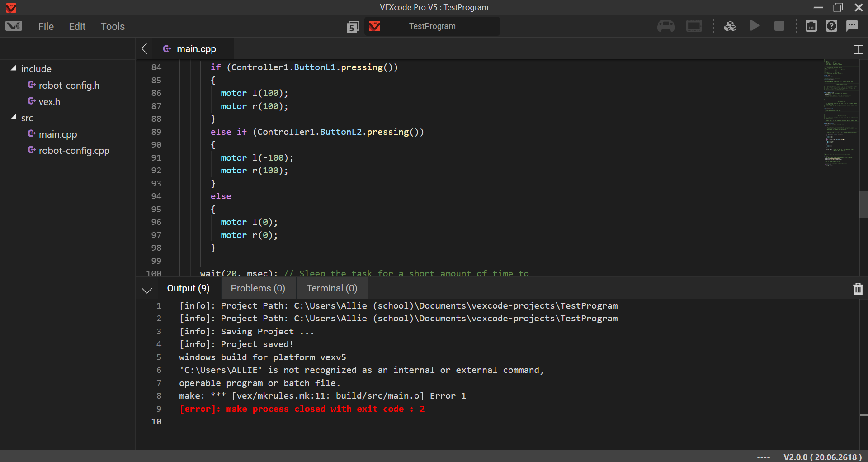868x462 pixels.
Task: Click the editor vertical scrollbar thumb
Action: pos(863,204)
